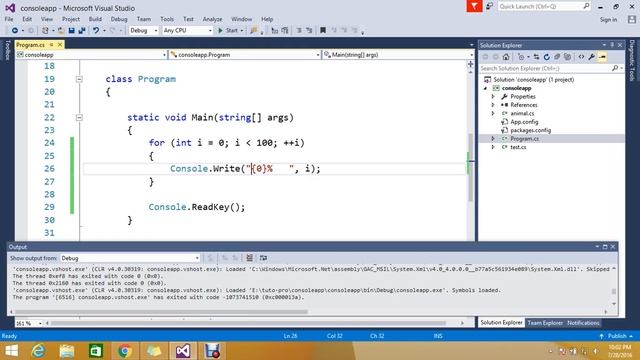The width and height of the screenshot is (640, 360).
Task: Open the consoleapp project navigation dropdown
Action: [x=91, y=55]
